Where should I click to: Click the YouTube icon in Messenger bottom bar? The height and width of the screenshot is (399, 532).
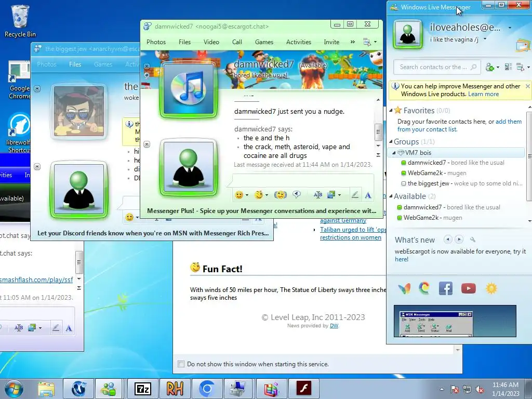pyautogui.click(x=469, y=288)
